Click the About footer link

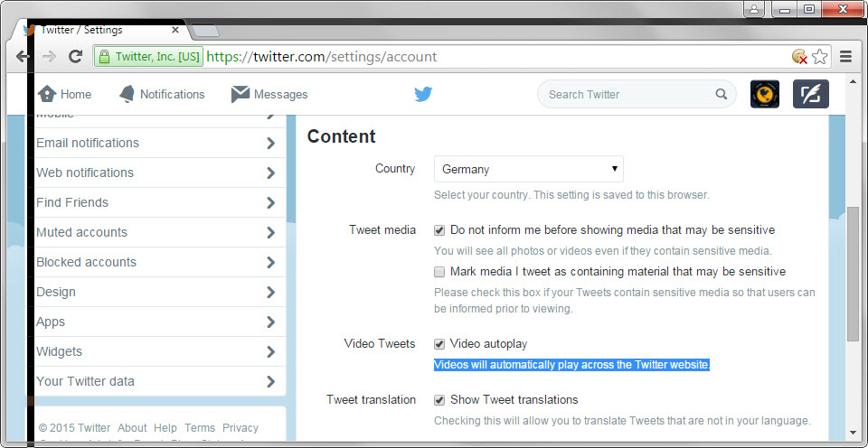[x=132, y=428]
